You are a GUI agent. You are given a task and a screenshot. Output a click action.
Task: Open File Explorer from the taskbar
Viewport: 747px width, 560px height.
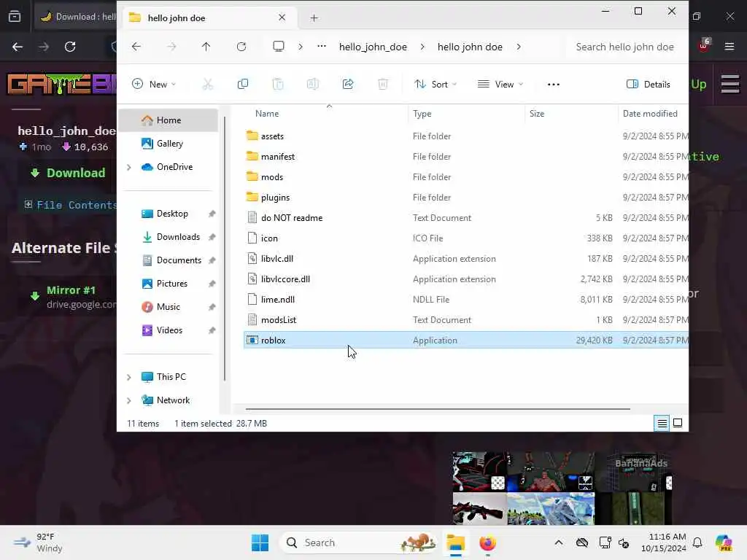[x=455, y=542]
